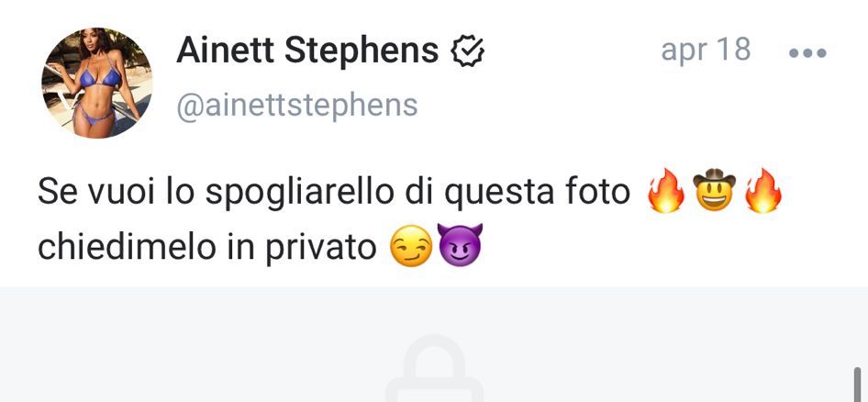Click the scrollbar handle at the right edge
Screen dimensions: 868x402
pos(858,385)
